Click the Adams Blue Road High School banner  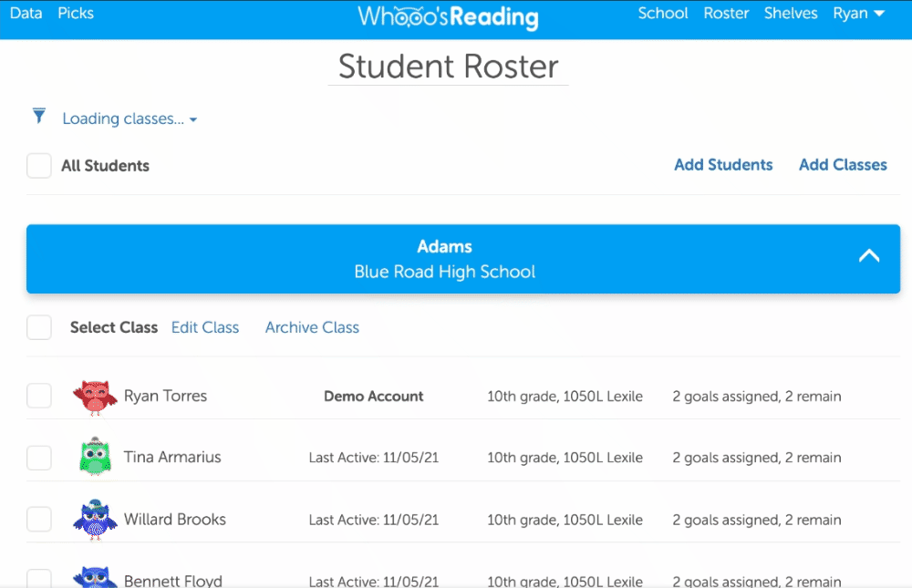pyautogui.click(x=445, y=259)
